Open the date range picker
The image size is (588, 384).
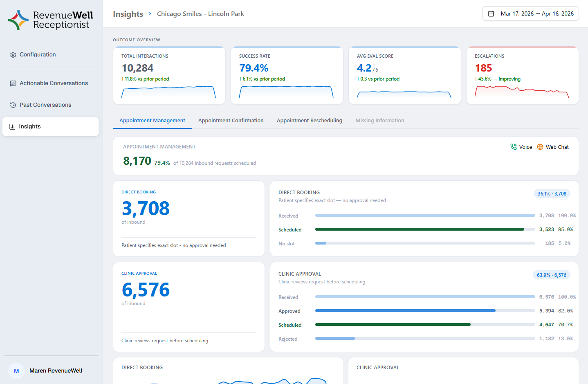pos(530,13)
